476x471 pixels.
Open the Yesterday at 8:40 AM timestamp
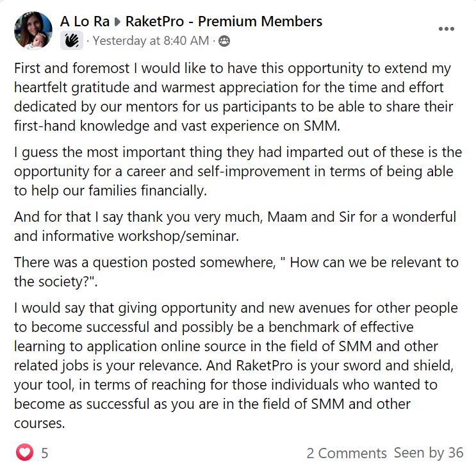pos(151,41)
